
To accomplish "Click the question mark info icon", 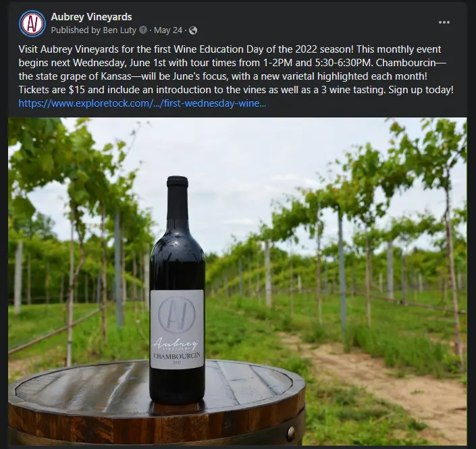I will pos(143,30).
